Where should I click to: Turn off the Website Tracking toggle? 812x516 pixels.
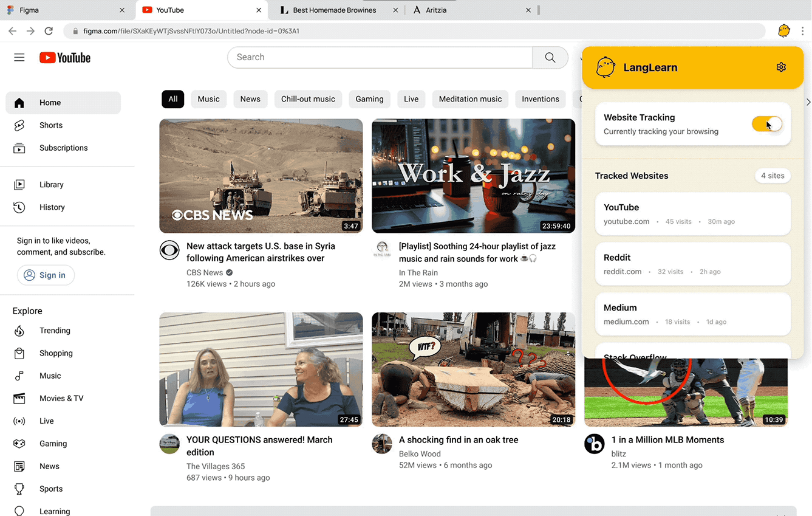(767, 124)
